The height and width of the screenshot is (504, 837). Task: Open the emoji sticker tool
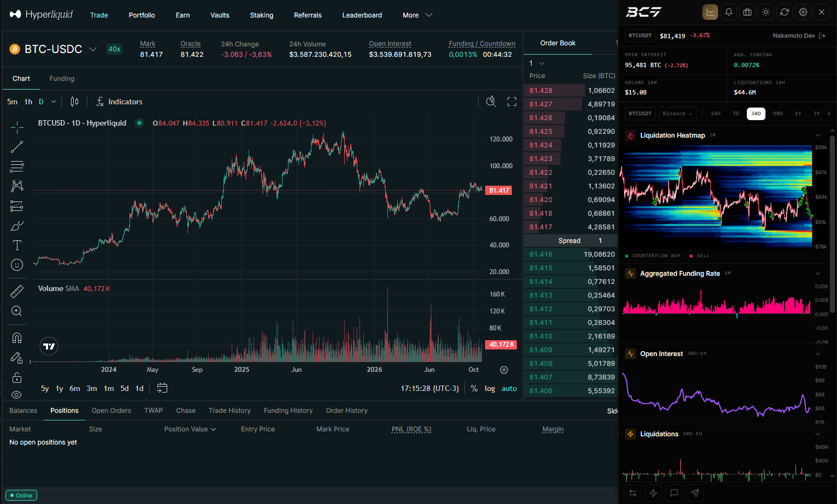(x=17, y=265)
